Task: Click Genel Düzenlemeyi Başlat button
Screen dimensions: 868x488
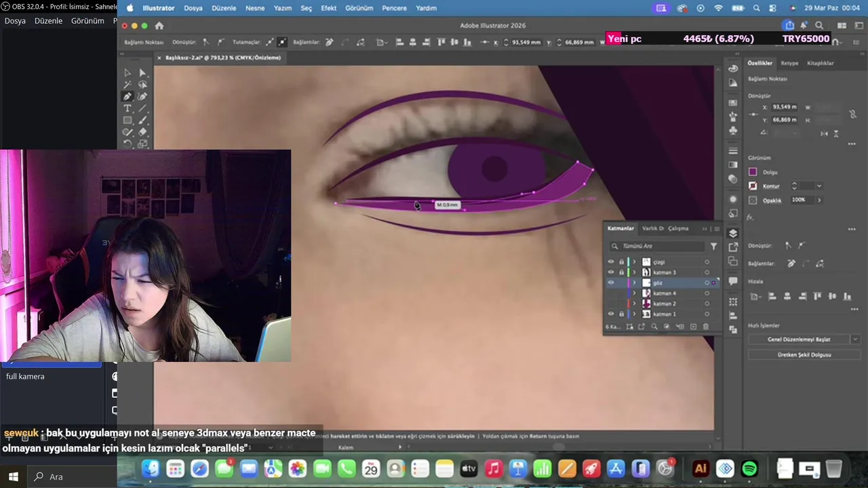Action: tap(799, 339)
